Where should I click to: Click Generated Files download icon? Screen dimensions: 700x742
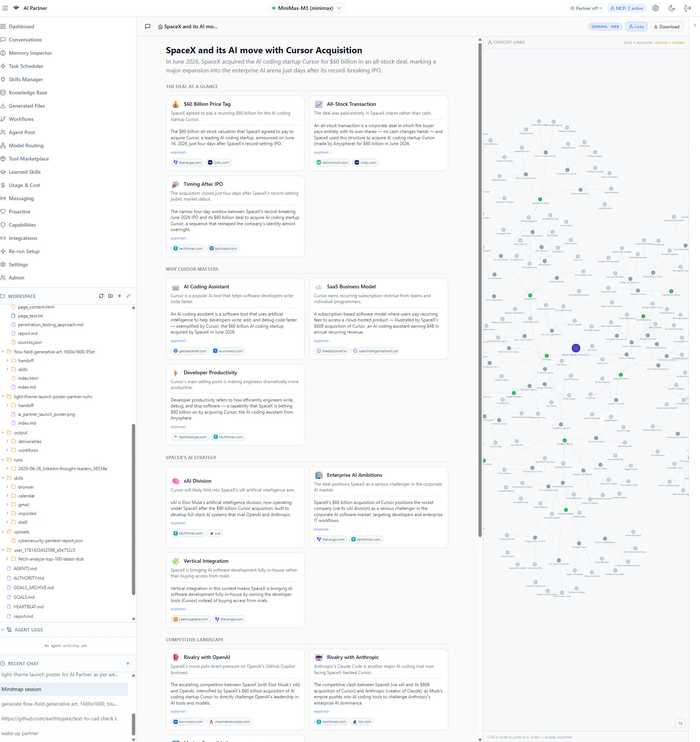click(x=3, y=106)
